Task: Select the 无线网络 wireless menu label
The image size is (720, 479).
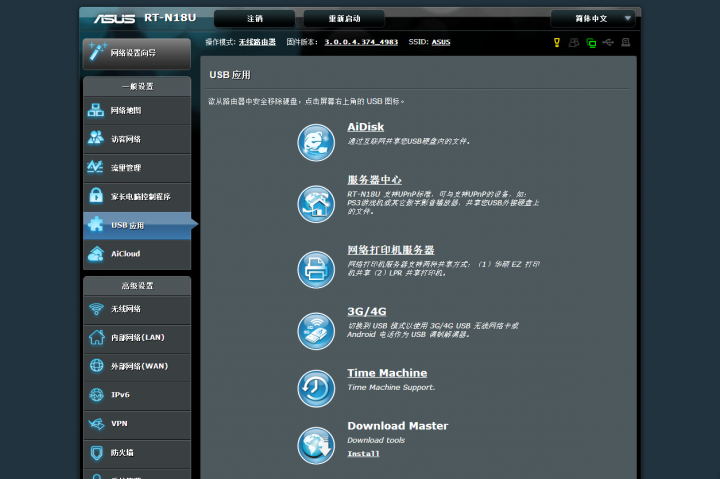Action: pos(126,309)
